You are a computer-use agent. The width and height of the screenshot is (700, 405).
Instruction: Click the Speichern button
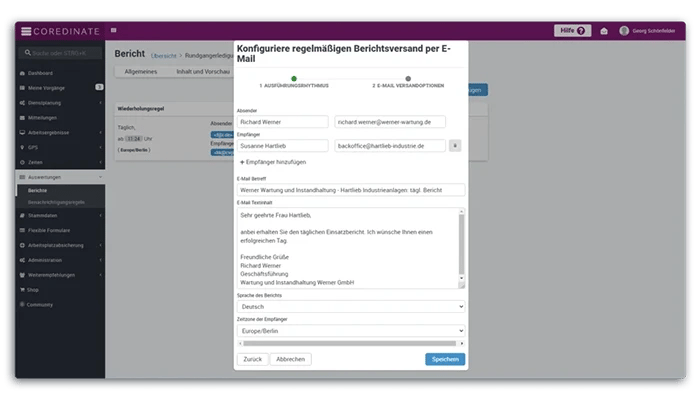(445, 359)
